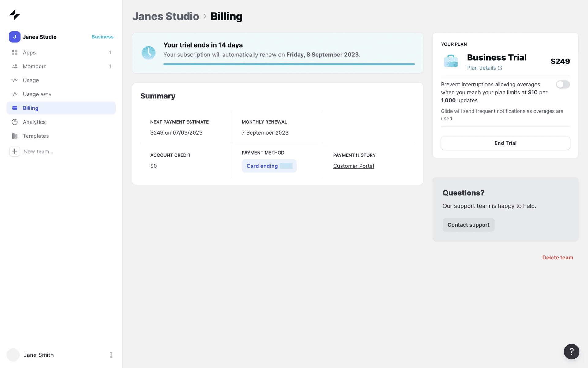Click the End Trial button
The width and height of the screenshot is (588, 368).
505,143
